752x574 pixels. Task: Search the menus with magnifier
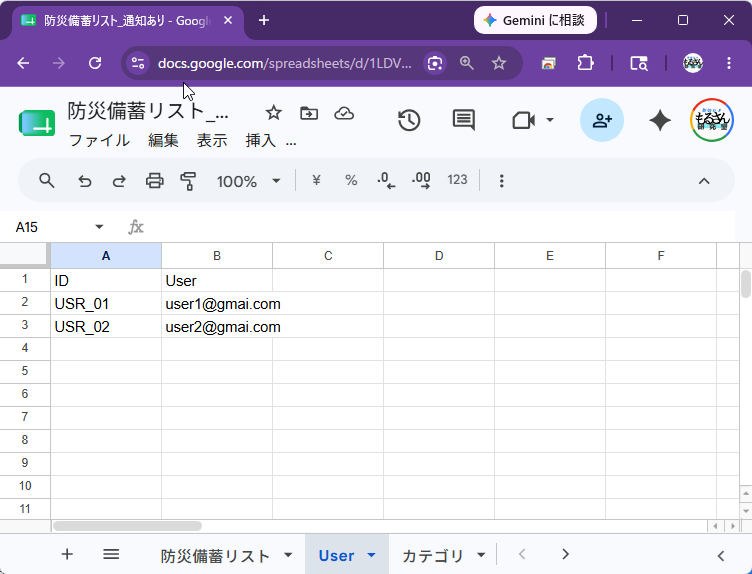tap(47, 181)
